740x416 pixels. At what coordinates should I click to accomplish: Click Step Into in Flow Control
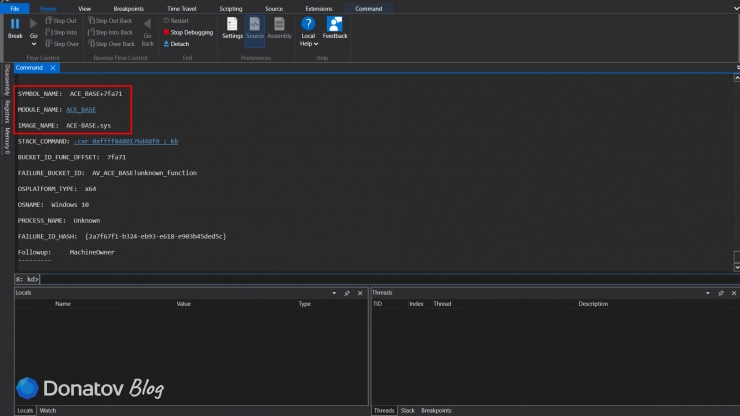(x=61, y=32)
